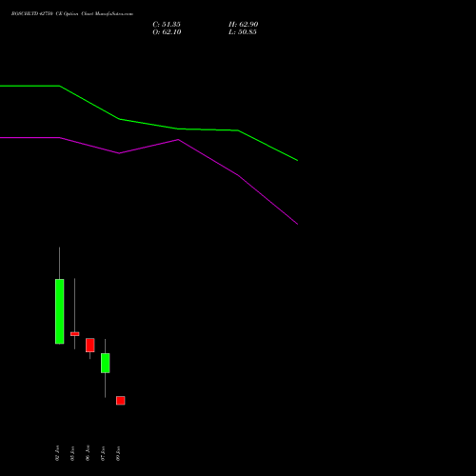Click the BOSCHLTD CE Option chart title
The image size is (476, 476).
coord(72,14)
